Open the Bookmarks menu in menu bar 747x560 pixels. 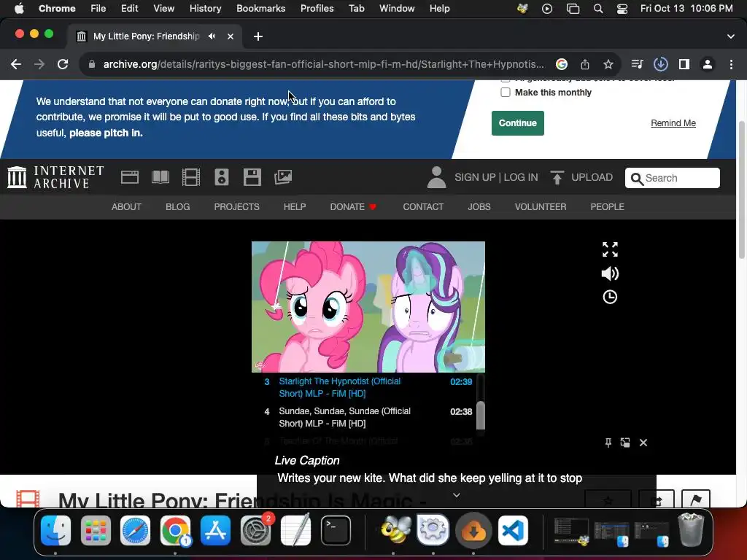coord(260,9)
